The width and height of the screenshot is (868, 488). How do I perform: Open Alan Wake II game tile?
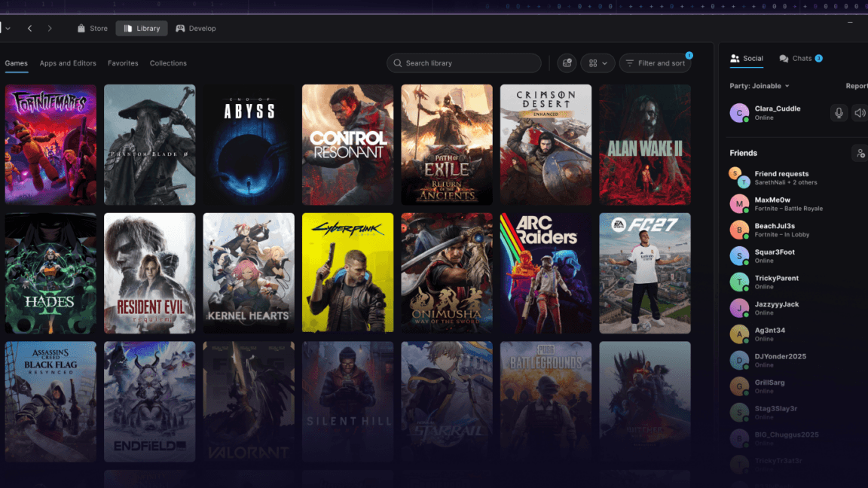645,145
